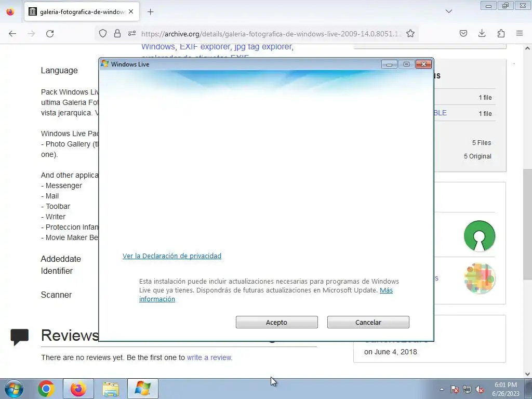Click the Addeddate label
Screen dimensions: 532x399
(x=61, y=259)
